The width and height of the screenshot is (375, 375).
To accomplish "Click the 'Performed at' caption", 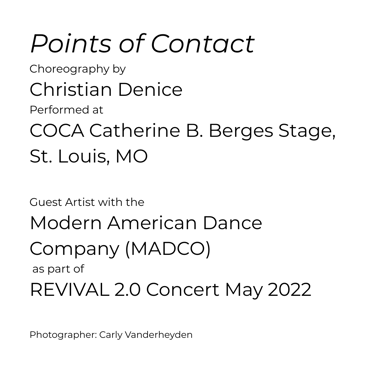I will (66, 110).
